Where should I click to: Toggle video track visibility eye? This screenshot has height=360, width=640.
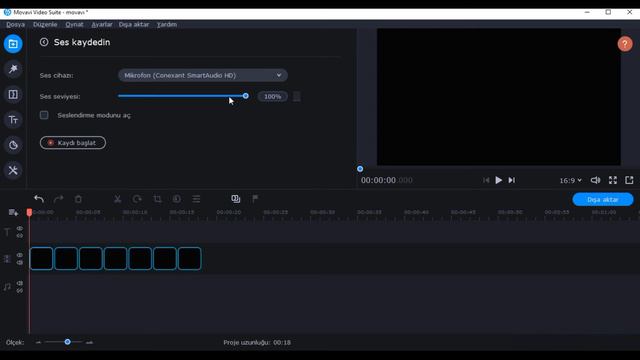tap(20, 255)
